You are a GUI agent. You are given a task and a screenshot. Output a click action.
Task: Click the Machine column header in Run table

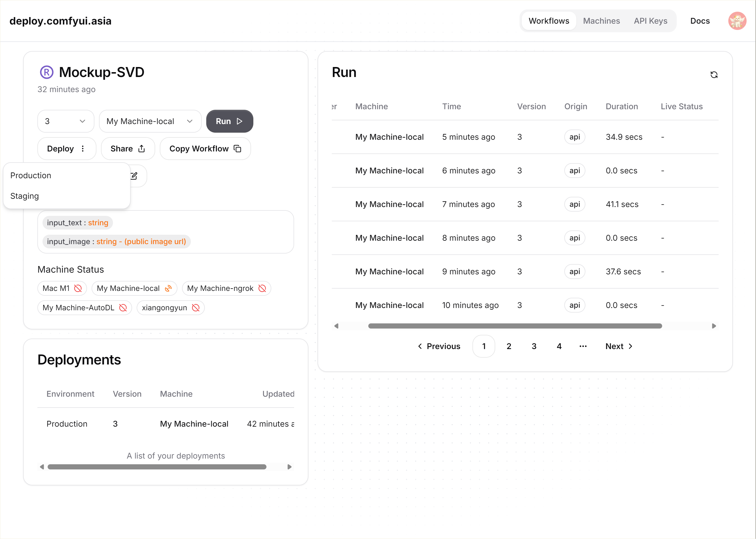coord(371,107)
